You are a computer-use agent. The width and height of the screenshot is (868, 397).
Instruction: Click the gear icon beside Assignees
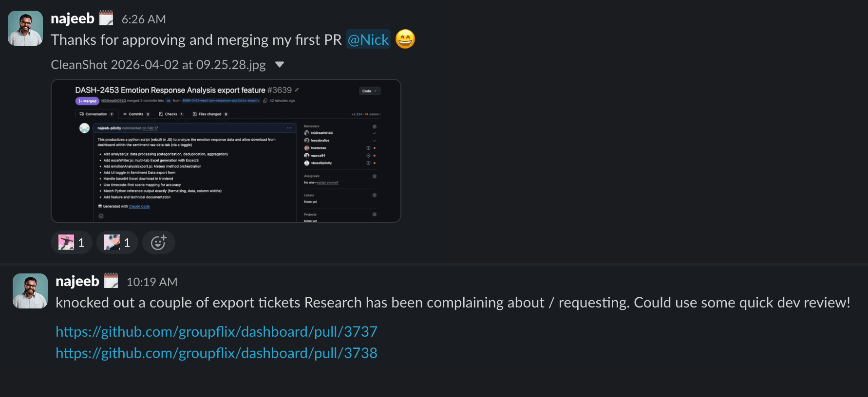[x=374, y=176]
